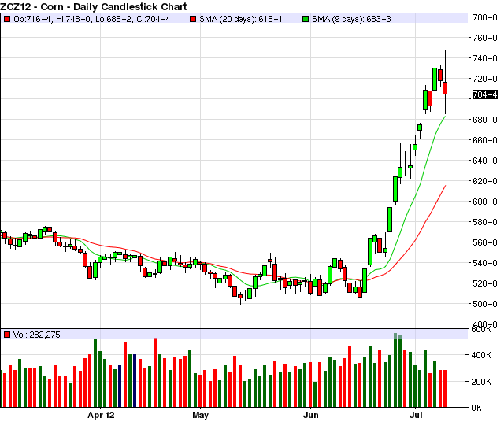Click the green SMA (9 days) legend swatch
This screenshot has height=422, width=504.
click(306, 19)
